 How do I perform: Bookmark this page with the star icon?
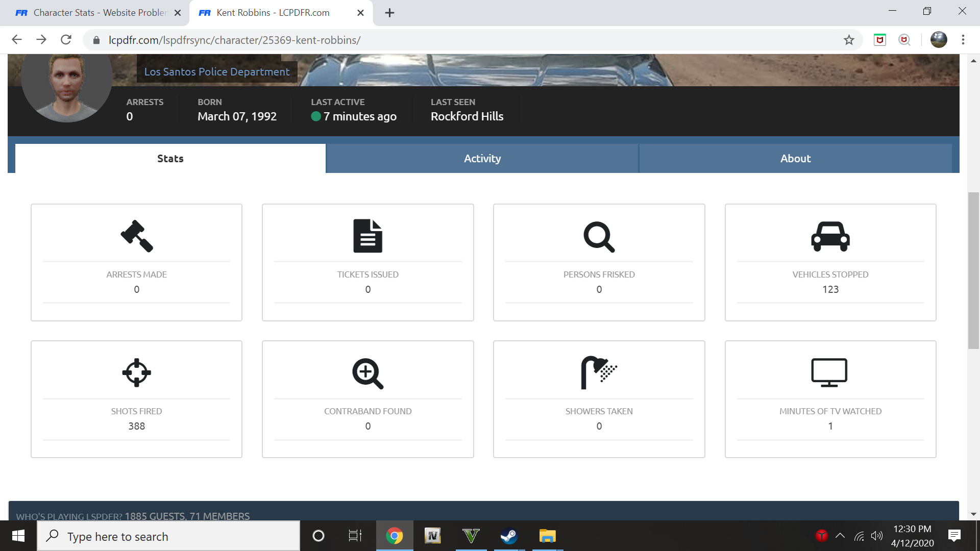(849, 40)
